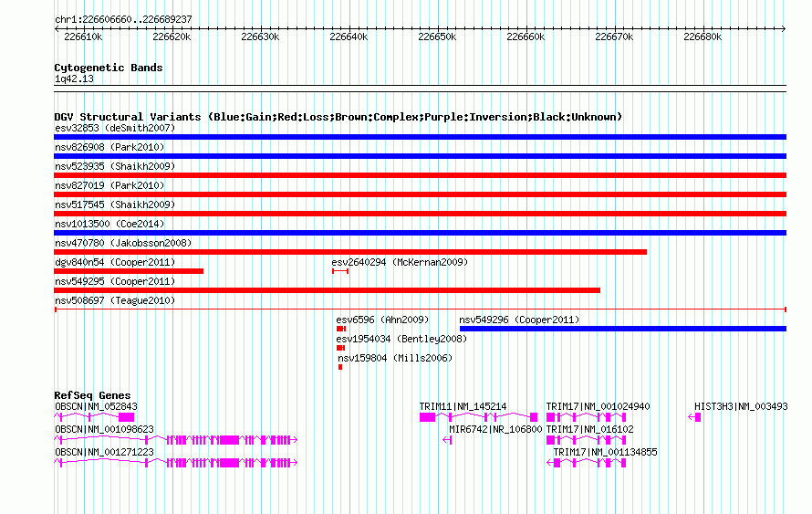
Task: Click OBSCN|NM_001271223 transcript label
Action: (x=104, y=452)
